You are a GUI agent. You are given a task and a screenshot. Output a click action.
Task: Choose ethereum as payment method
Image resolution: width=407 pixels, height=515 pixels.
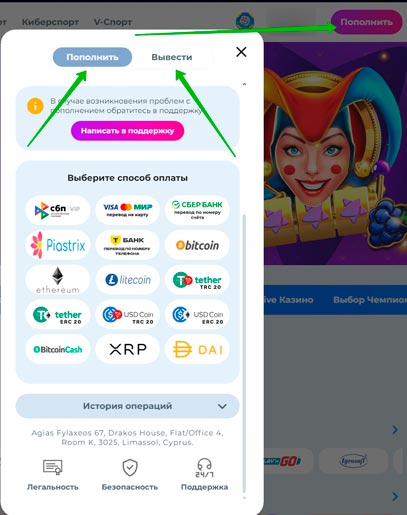[58, 280]
